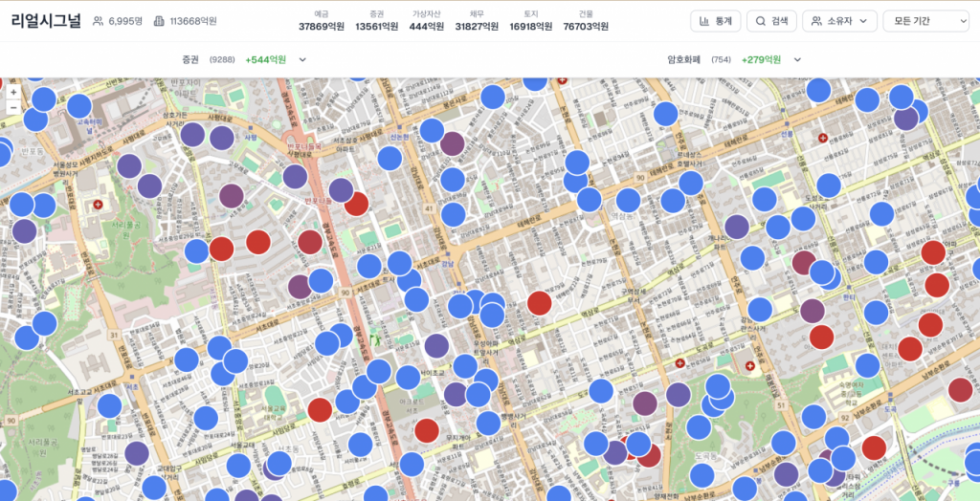Click the building icon beside 113668억원
Screen dimensions: 980x501
pyautogui.click(x=159, y=21)
